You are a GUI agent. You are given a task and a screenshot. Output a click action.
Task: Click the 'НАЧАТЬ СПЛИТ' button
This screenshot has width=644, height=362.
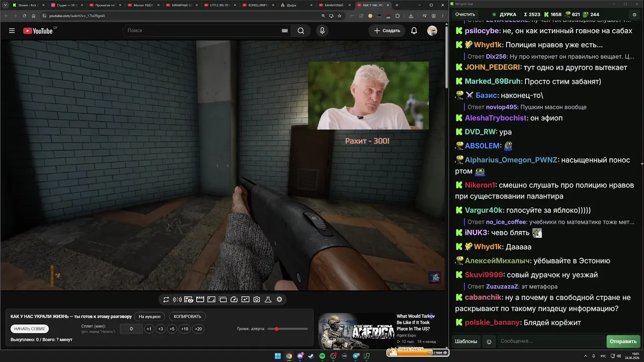tap(30, 329)
